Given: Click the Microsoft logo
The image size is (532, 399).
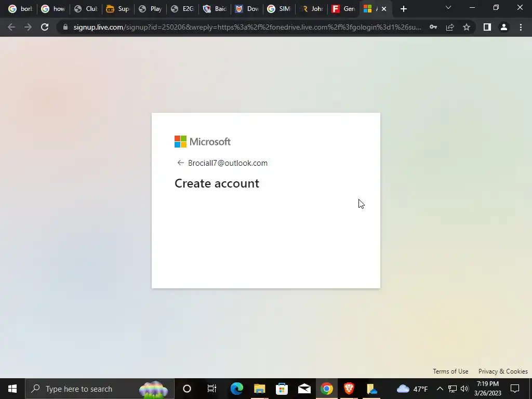Looking at the screenshot, I should point(203,141).
